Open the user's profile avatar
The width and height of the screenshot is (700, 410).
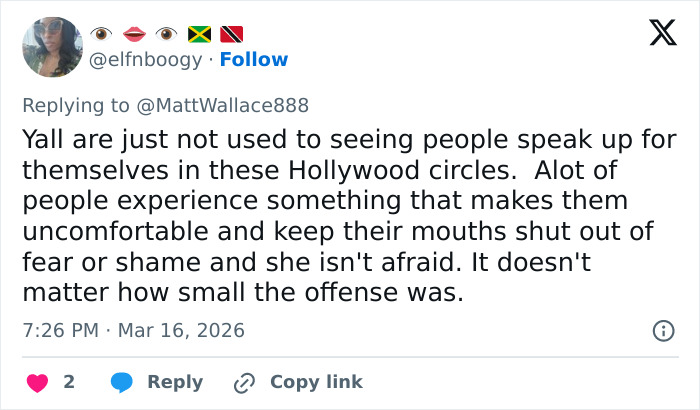[x=53, y=46]
